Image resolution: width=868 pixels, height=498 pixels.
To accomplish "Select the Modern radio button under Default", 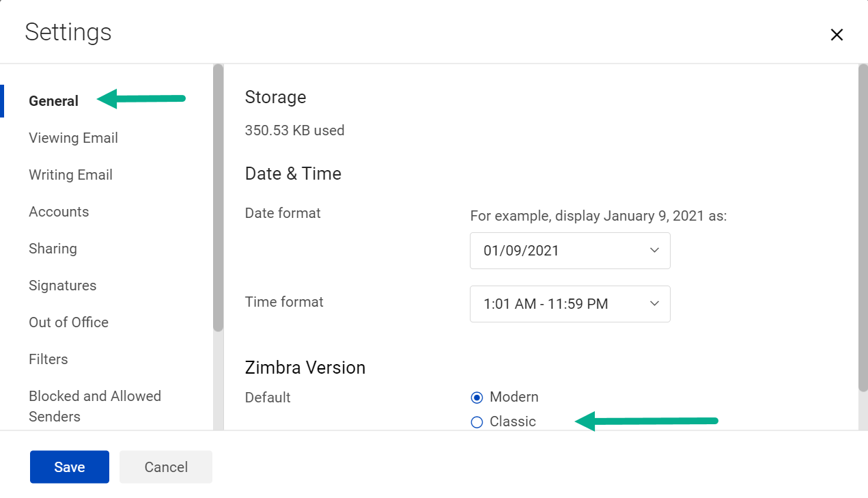I will [x=477, y=397].
